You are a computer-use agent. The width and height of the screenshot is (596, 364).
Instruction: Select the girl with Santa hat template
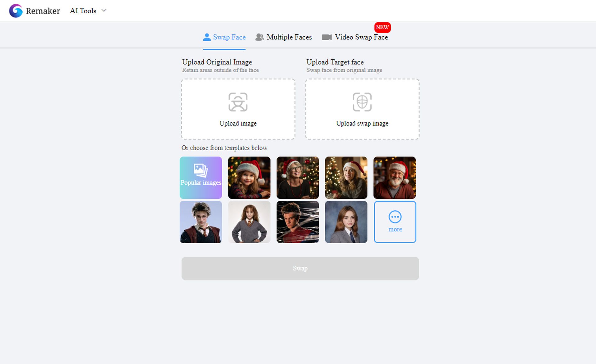(249, 178)
